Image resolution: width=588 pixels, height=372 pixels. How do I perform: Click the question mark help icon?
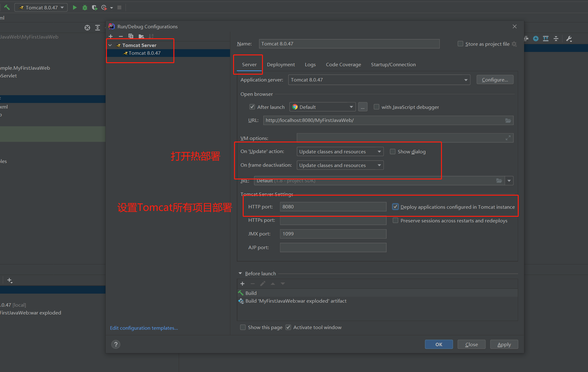[x=116, y=344]
